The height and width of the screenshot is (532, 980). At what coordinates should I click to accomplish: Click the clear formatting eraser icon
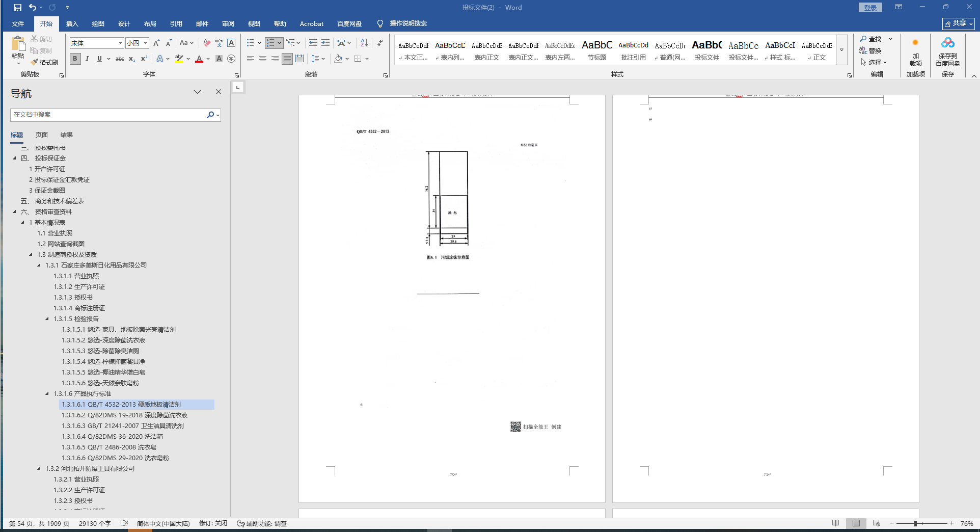click(x=206, y=43)
